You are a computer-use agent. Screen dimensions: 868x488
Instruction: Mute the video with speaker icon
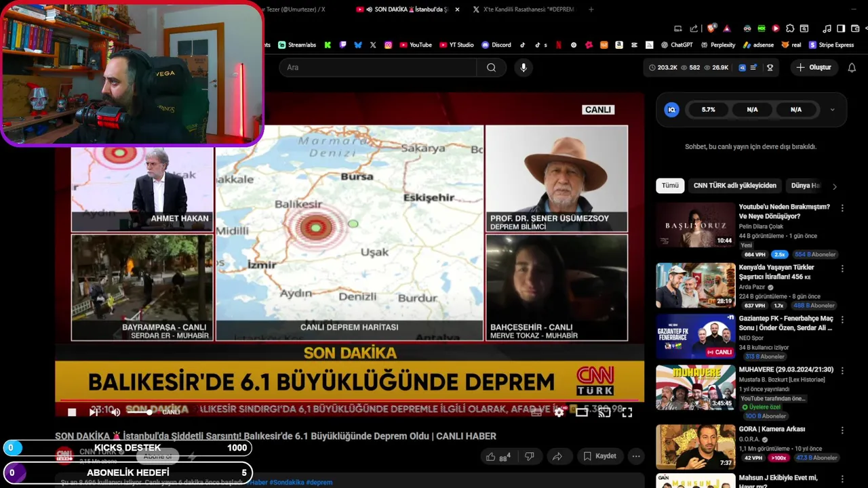click(115, 412)
